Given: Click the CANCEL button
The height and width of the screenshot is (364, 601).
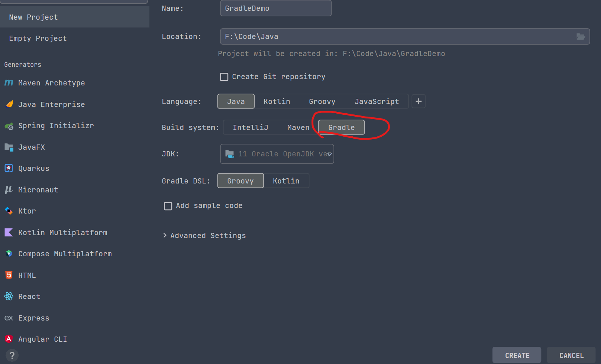Looking at the screenshot, I should (571, 355).
